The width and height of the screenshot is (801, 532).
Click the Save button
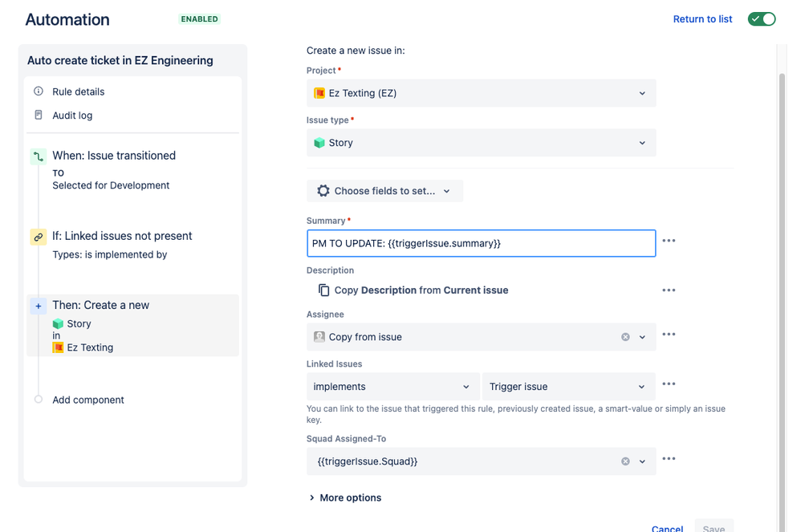tap(714, 527)
